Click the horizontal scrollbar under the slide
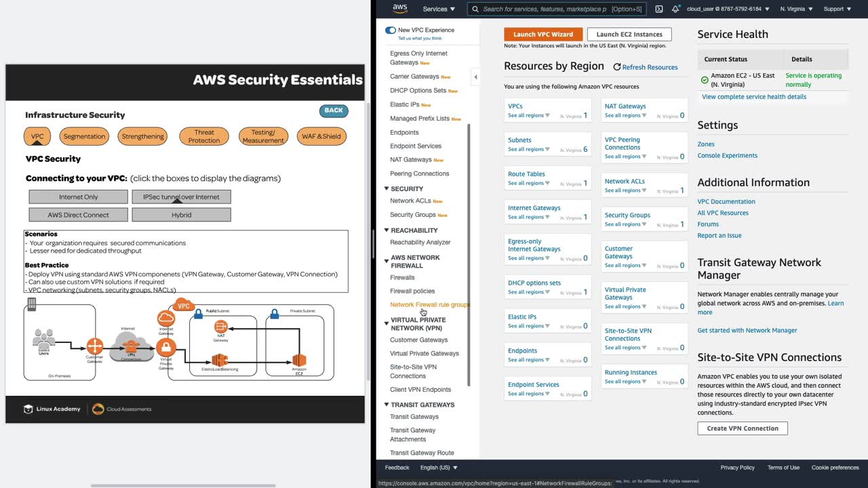 [183, 485]
